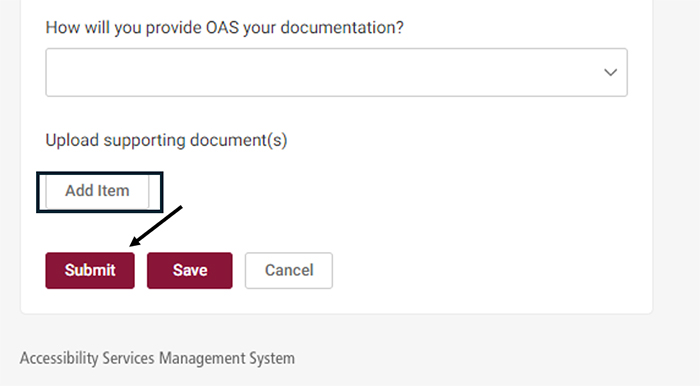This screenshot has height=386, width=700.
Task: Select the 'How will you provide OAS' label
Action: pyautogui.click(x=225, y=28)
